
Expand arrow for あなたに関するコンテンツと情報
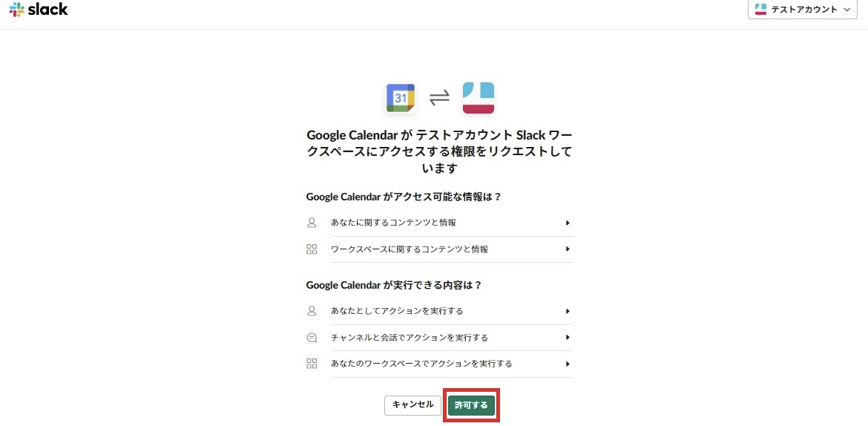[568, 223]
